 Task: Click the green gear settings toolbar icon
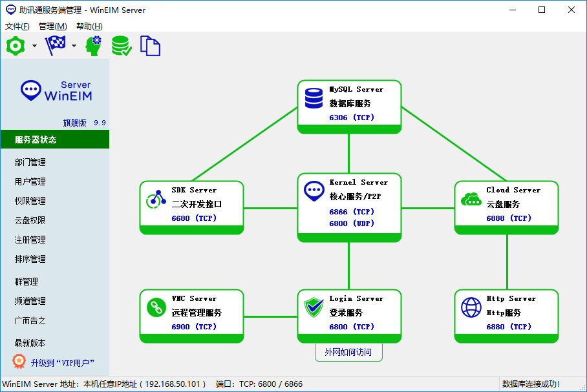(x=15, y=46)
